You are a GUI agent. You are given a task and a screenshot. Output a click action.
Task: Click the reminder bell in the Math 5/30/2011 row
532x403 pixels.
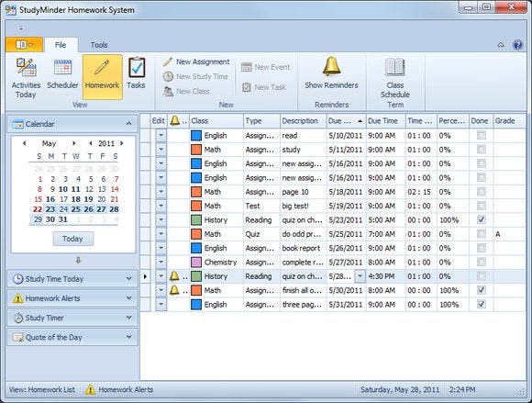coord(174,290)
